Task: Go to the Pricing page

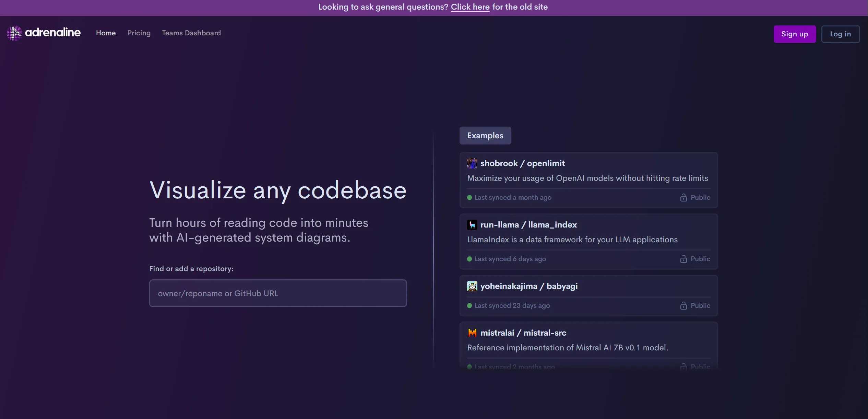Action: (x=139, y=33)
